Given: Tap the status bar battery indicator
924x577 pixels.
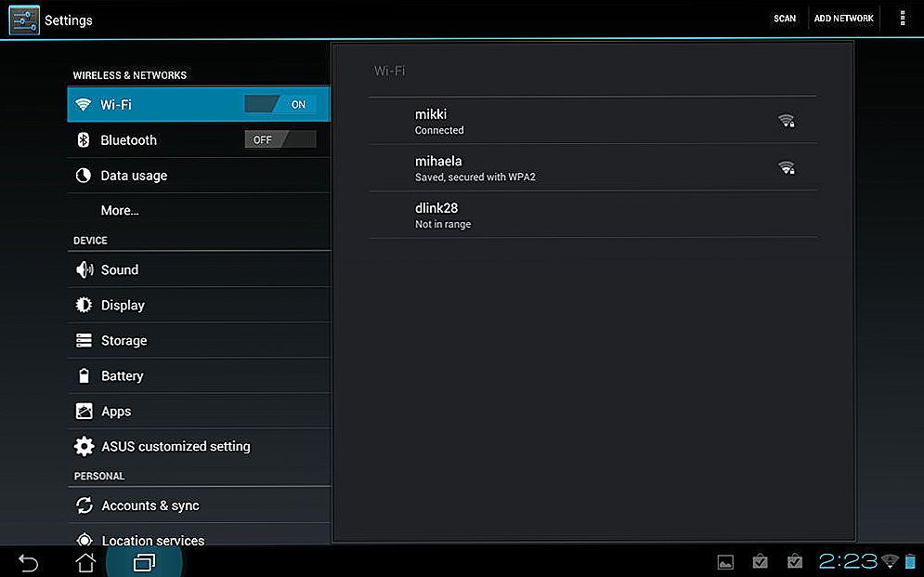Looking at the screenshot, I should tap(910, 561).
